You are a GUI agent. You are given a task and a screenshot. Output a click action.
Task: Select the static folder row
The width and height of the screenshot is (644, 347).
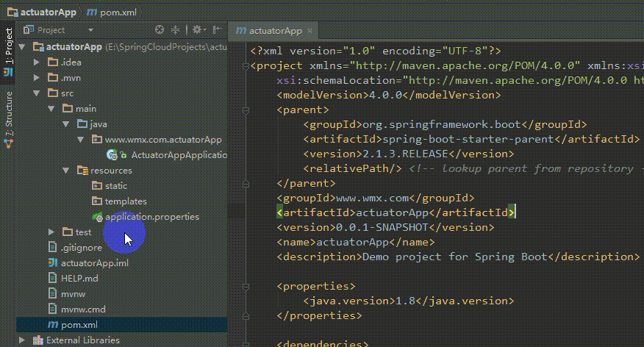click(x=121, y=186)
